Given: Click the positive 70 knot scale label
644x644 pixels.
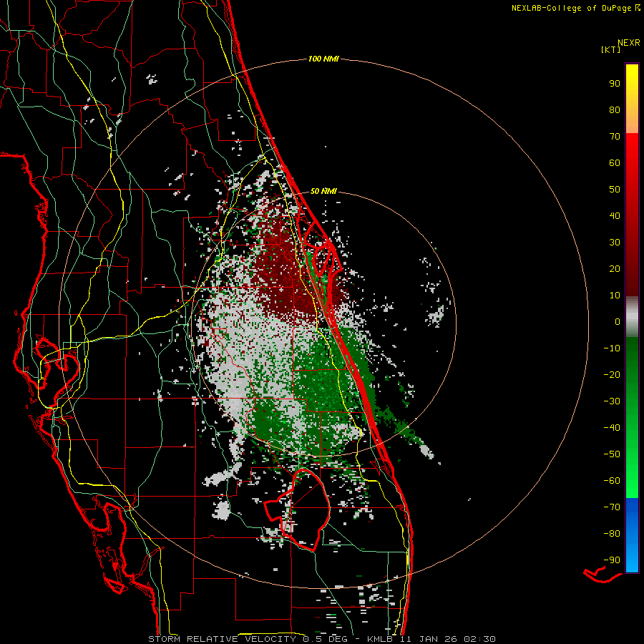Looking at the screenshot, I should click(x=615, y=137).
